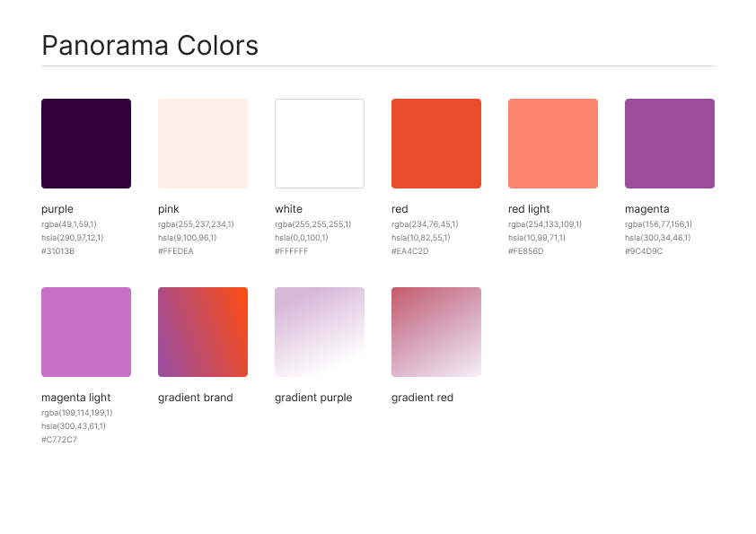Click the Panorama Colors heading
Viewport: 756px width, 534px height.
click(150, 46)
